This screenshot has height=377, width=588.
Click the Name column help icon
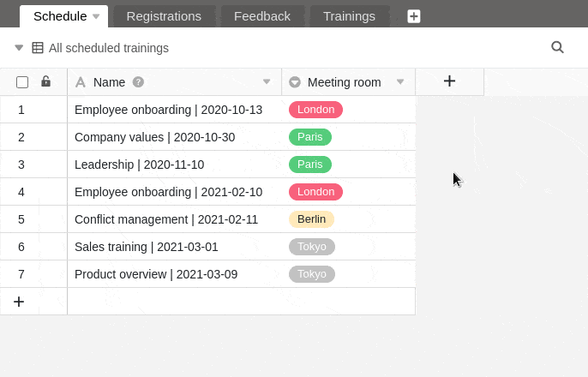point(138,82)
